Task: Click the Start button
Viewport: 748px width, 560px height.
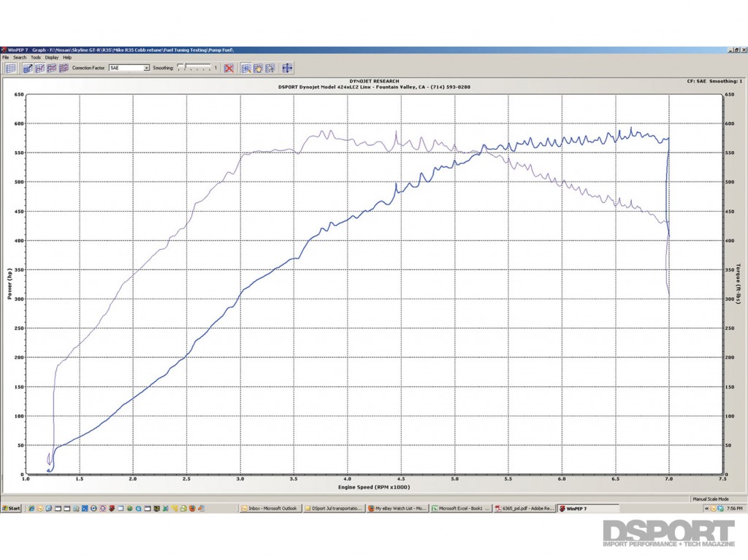Action: pyautogui.click(x=12, y=510)
